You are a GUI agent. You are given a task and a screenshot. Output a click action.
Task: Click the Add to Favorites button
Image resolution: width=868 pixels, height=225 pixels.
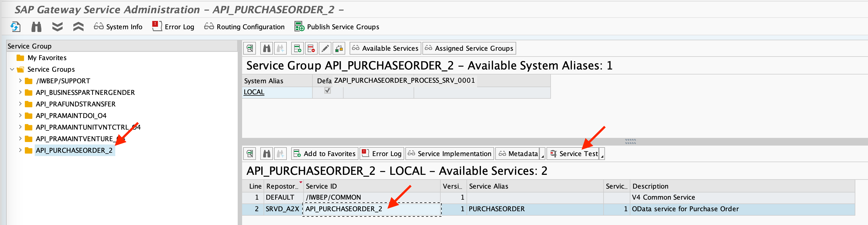(325, 154)
